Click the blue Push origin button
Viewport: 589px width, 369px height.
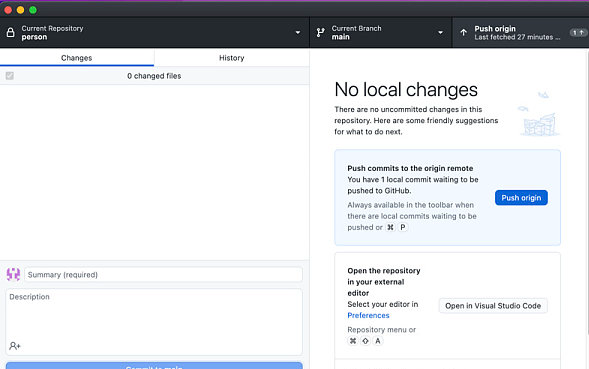coord(521,198)
